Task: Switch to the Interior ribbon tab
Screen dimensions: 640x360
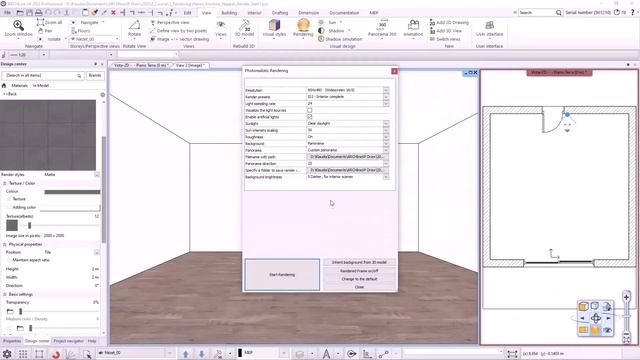Action: coord(254,13)
